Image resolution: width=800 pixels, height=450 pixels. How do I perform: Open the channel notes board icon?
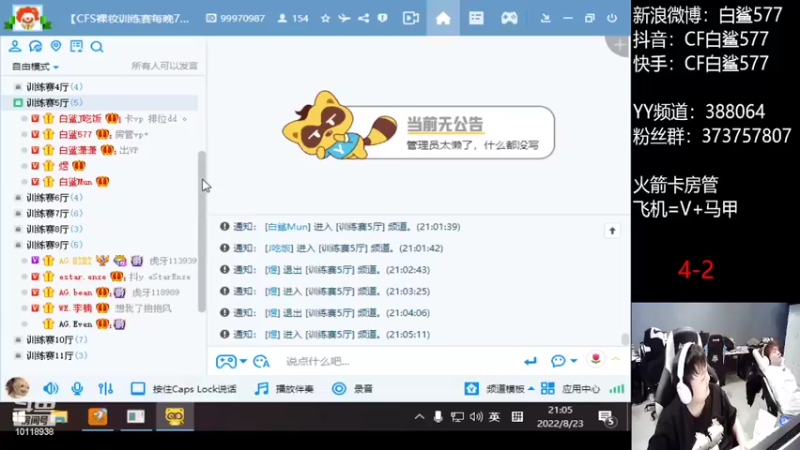(x=76, y=46)
